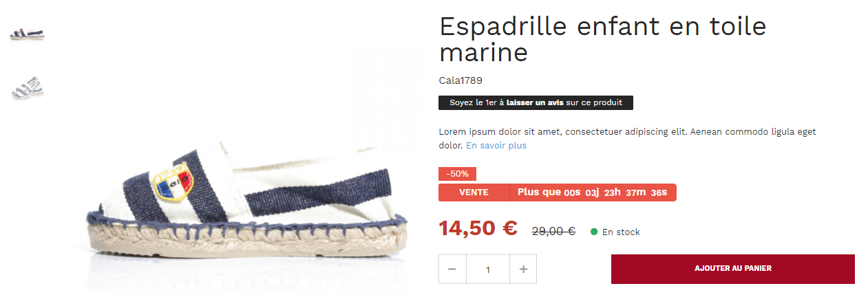Click the -50% discount badge

coord(457,174)
